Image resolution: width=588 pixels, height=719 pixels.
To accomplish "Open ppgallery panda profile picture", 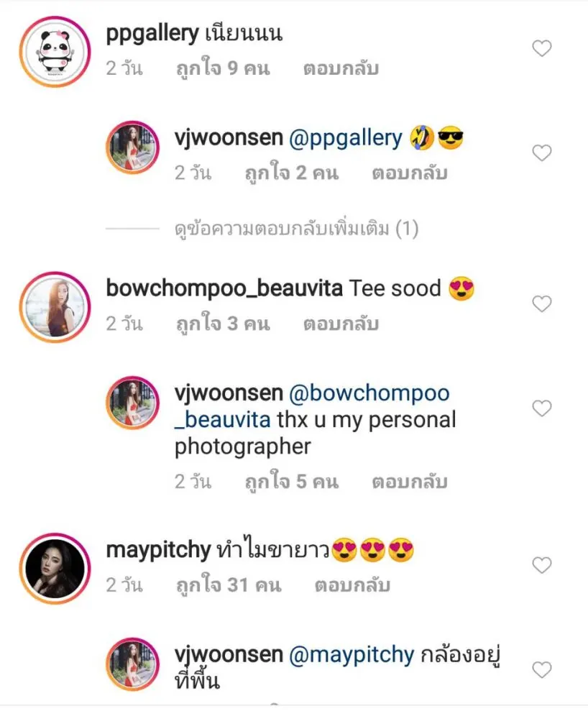I will point(51,52).
